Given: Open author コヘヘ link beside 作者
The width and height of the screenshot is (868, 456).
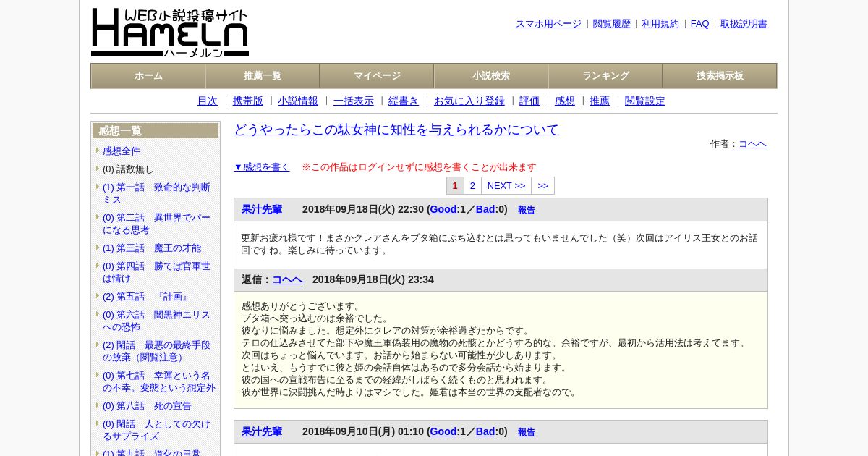Looking at the screenshot, I should click(x=752, y=144).
